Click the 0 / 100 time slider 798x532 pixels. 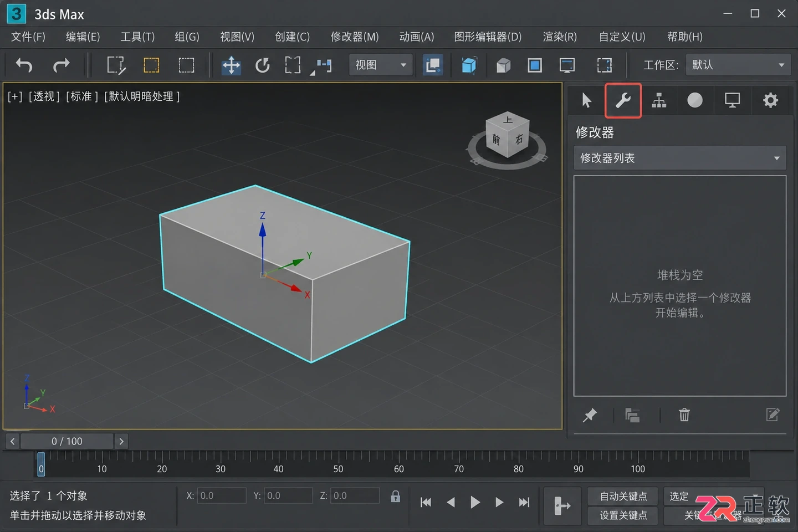[66, 441]
